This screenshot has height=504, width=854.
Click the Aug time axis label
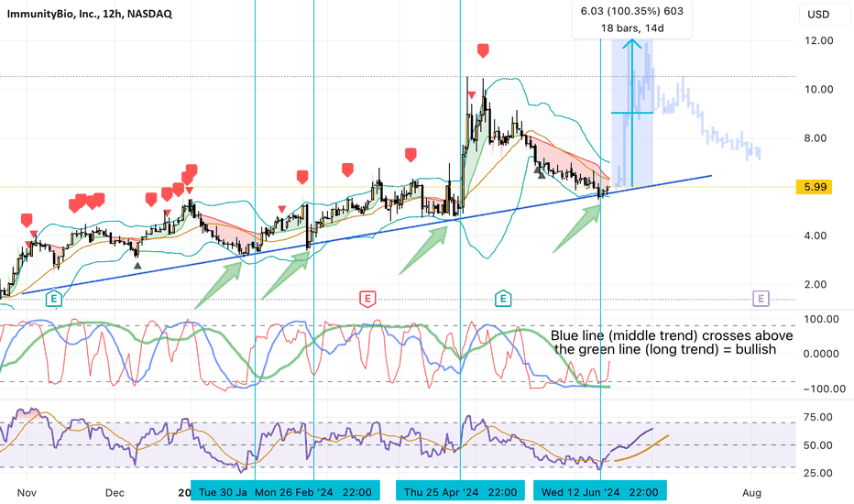pyautogui.click(x=751, y=493)
